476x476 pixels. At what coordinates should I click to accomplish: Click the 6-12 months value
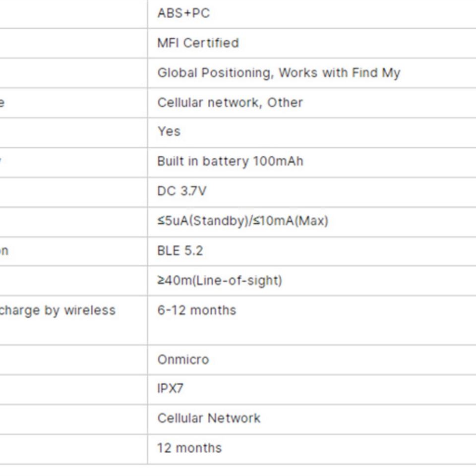[x=196, y=310]
